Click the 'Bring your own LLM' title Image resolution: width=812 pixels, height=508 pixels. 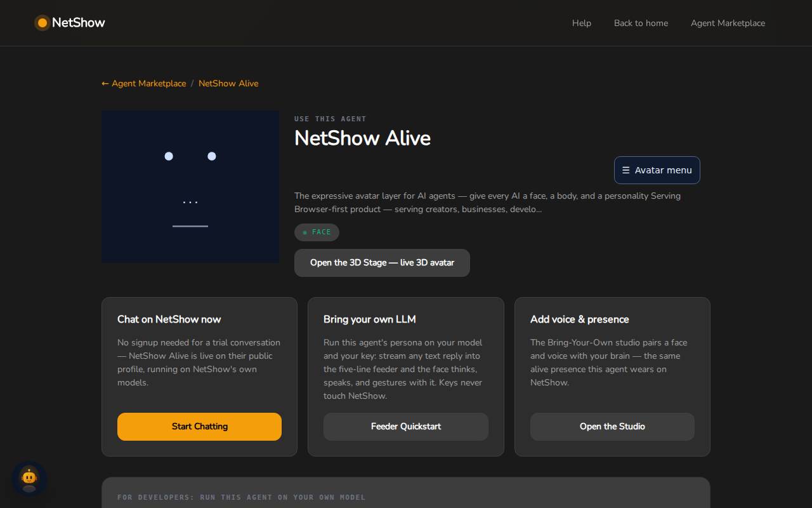(370, 319)
